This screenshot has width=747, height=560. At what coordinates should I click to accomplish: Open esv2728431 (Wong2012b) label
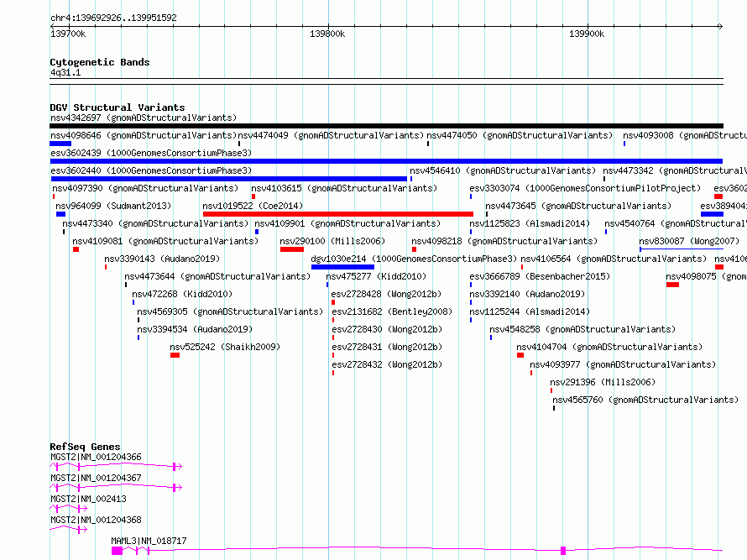[387, 347]
